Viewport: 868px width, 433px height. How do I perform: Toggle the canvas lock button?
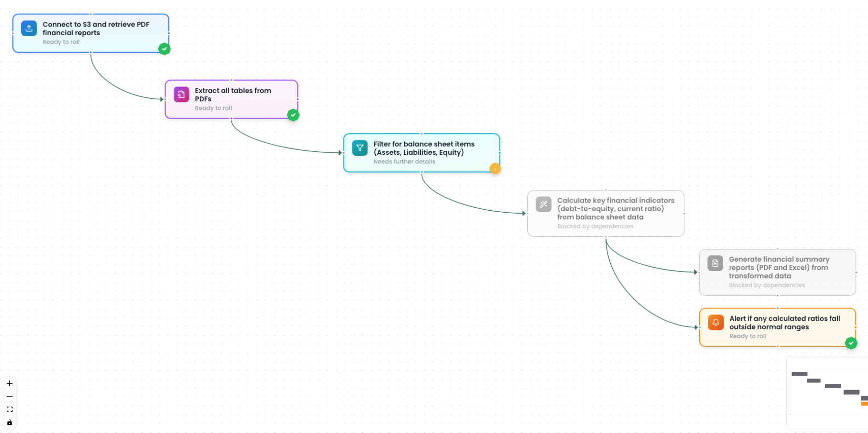tap(10, 422)
